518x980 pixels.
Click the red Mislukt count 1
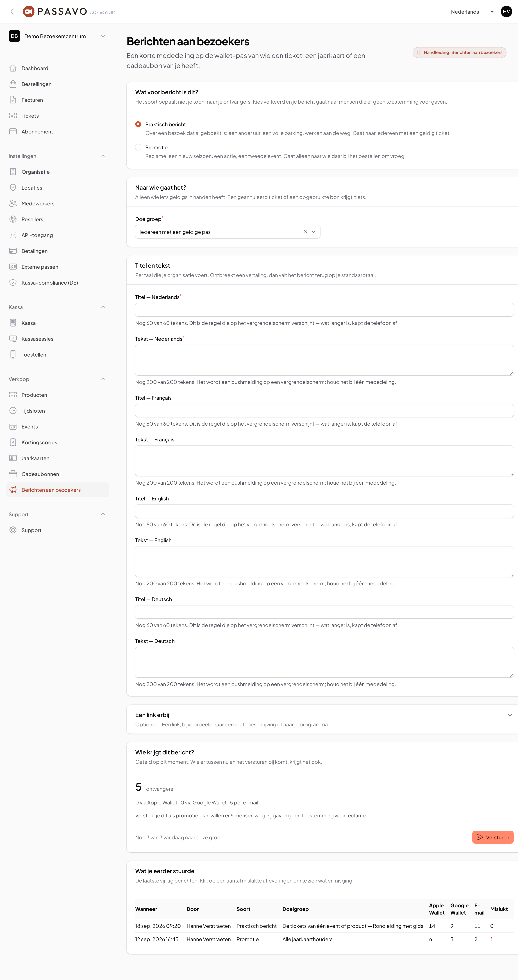[x=491, y=939]
